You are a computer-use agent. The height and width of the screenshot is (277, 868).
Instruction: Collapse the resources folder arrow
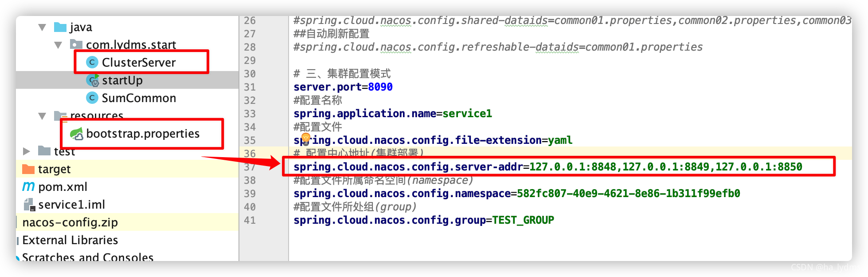click(x=42, y=116)
